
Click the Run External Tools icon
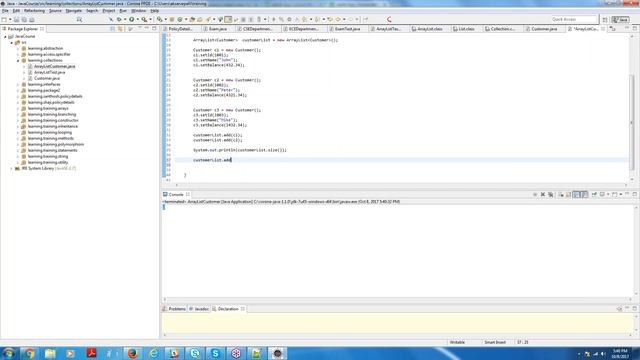pyautogui.click(x=144, y=19)
